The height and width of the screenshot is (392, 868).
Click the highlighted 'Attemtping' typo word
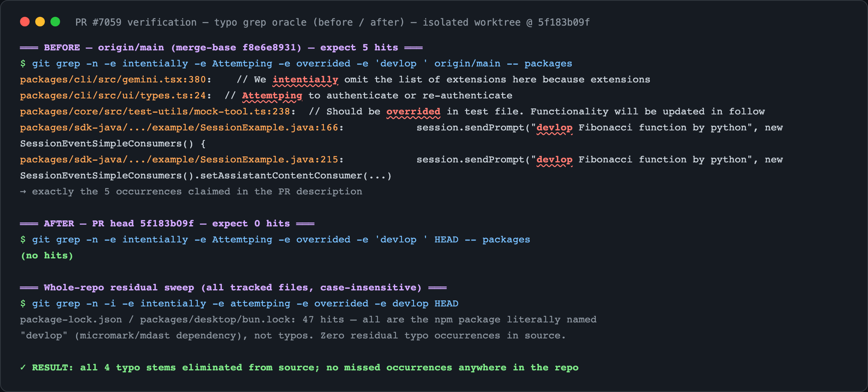pyautogui.click(x=272, y=96)
